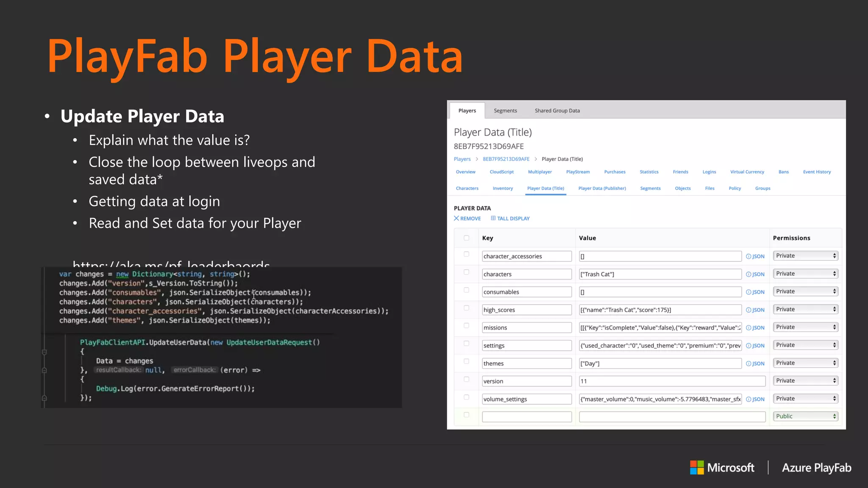This screenshot has height=488, width=868.
Task: Open JSON viewer for high_scores row
Action: [x=755, y=310]
